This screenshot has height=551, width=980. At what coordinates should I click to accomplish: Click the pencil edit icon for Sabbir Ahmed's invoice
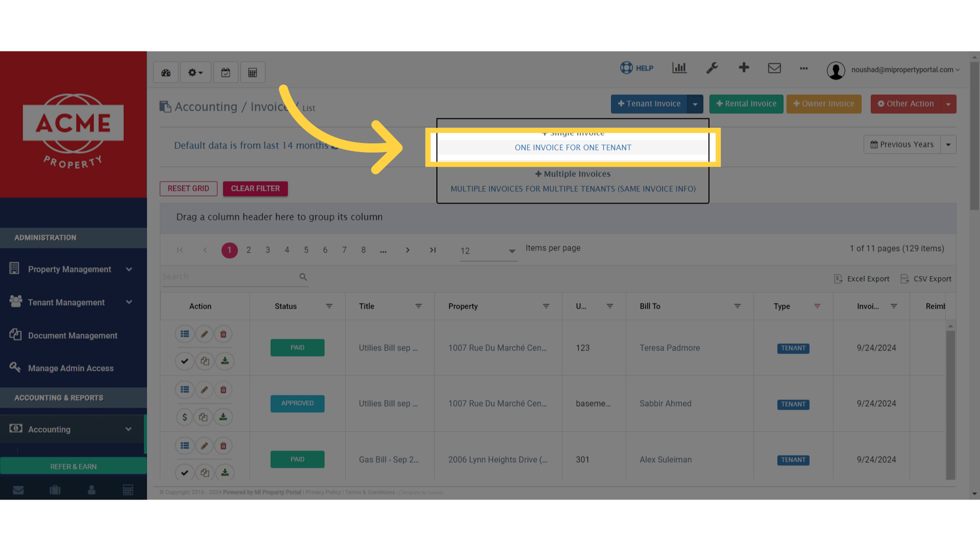204,390
